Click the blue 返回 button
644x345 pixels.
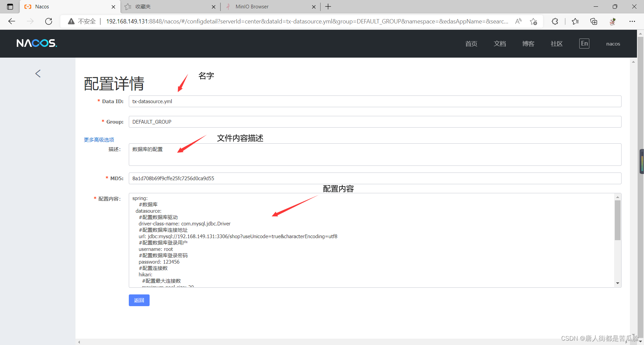point(139,300)
